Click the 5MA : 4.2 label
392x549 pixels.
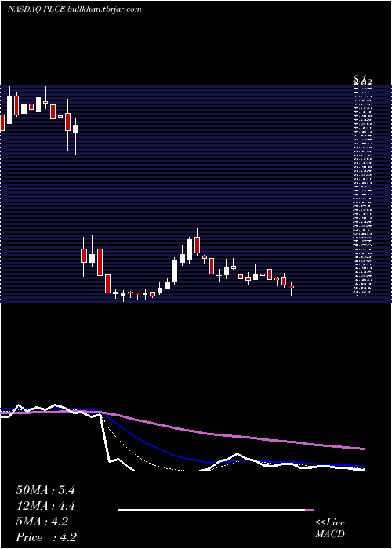point(42,522)
